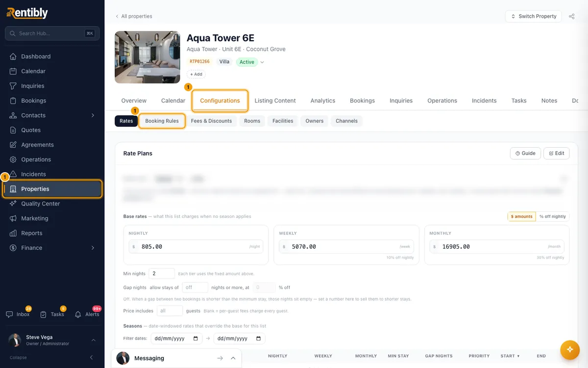This screenshot has width=588, height=368.
Task: Select the Fees & Discounts sub-tab
Action: click(x=211, y=121)
